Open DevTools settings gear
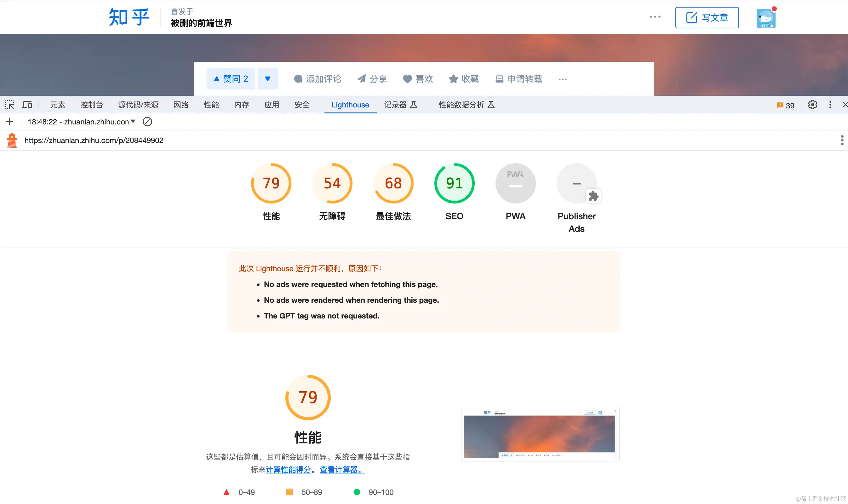The image size is (848, 504). coord(812,105)
